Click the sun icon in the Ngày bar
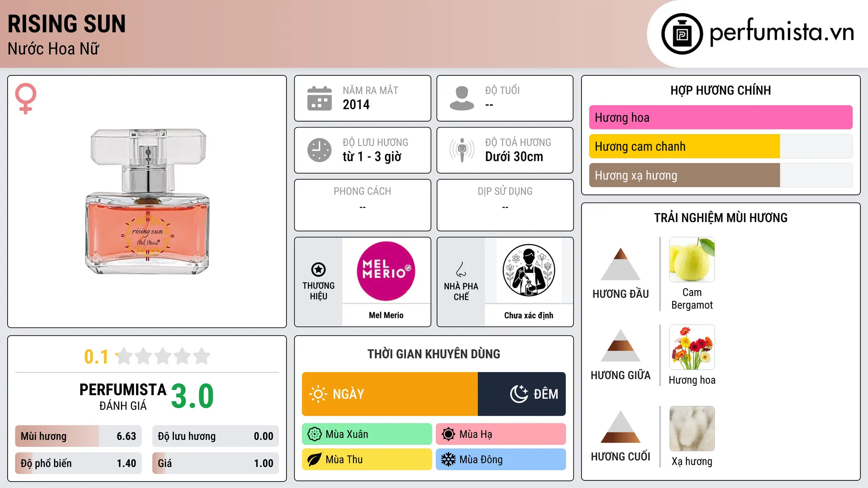 coord(318,394)
